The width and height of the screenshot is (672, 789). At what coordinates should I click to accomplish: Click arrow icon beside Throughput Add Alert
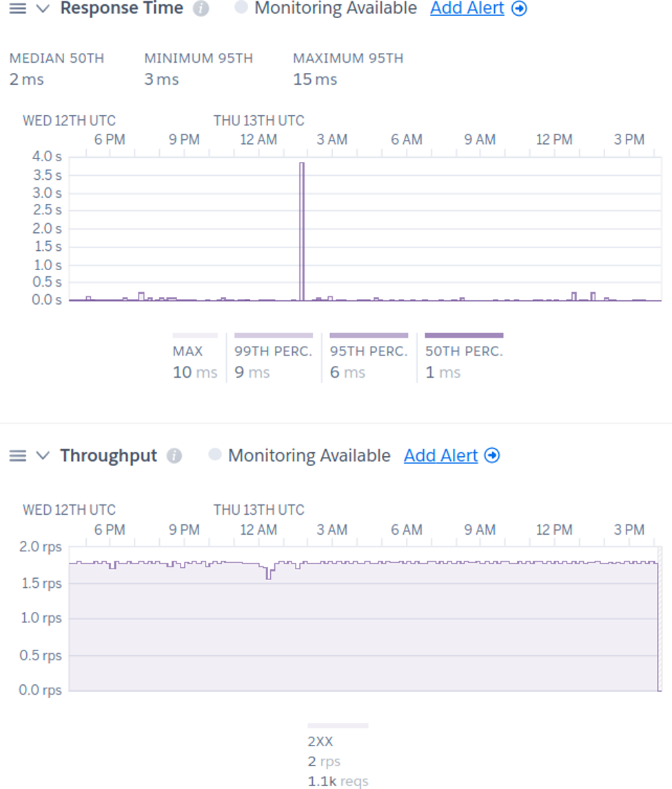492,456
